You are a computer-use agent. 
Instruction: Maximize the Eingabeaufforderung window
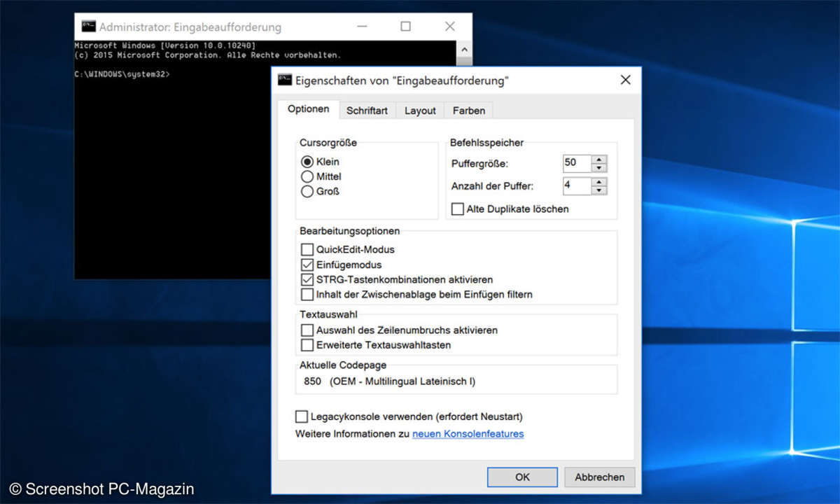coord(405,27)
